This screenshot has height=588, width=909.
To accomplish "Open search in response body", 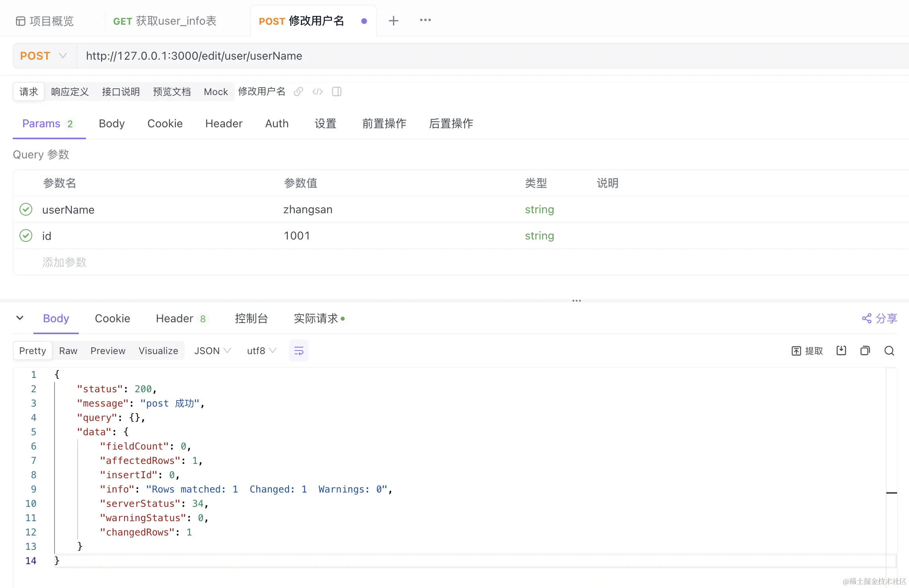I will click(x=889, y=350).
